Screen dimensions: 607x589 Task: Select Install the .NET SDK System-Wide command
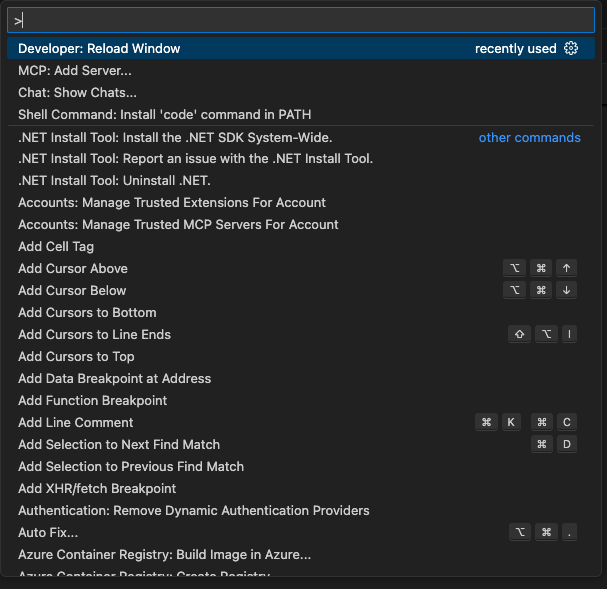301,137
